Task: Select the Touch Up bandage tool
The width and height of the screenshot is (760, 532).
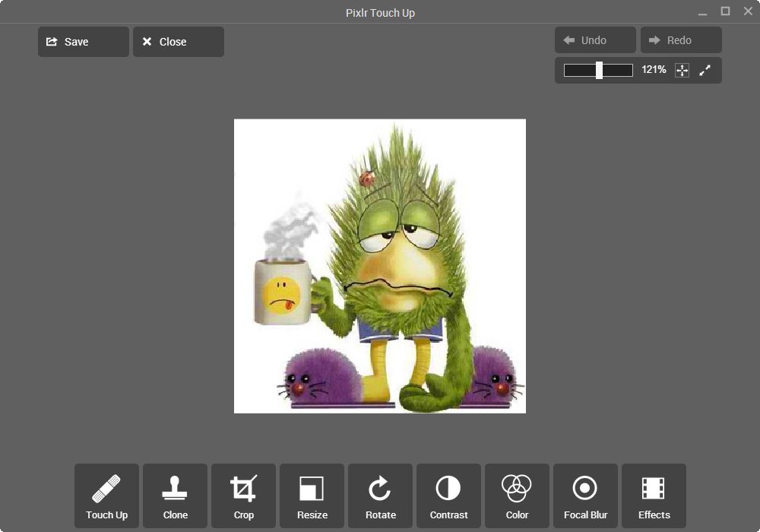Action: 106,496
